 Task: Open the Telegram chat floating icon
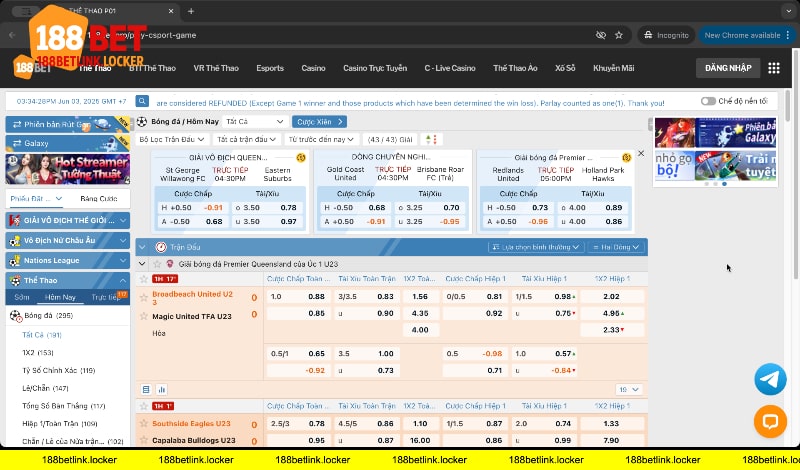click(770, 379)
